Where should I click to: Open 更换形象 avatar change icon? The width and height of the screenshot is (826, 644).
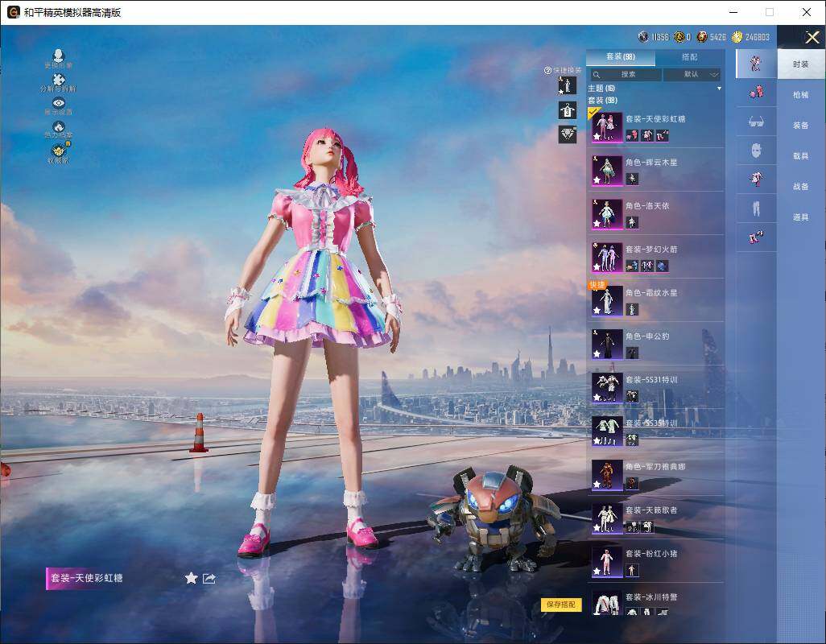point(58,56)
